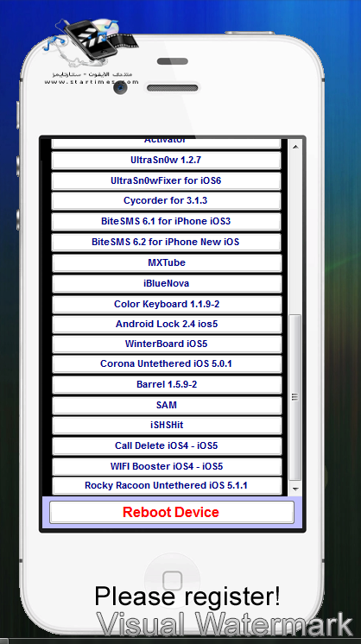This screenshot has height=644, width=361.
Task: Click the iPhone home button
Action: pos(172,580)
